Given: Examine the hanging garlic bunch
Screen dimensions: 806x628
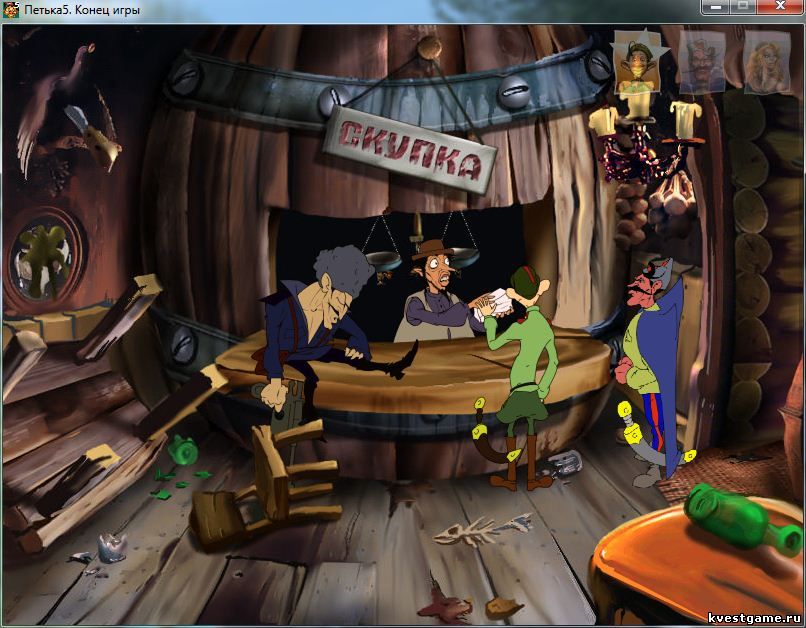Looking at the screenshot, I should pos(672,199).
